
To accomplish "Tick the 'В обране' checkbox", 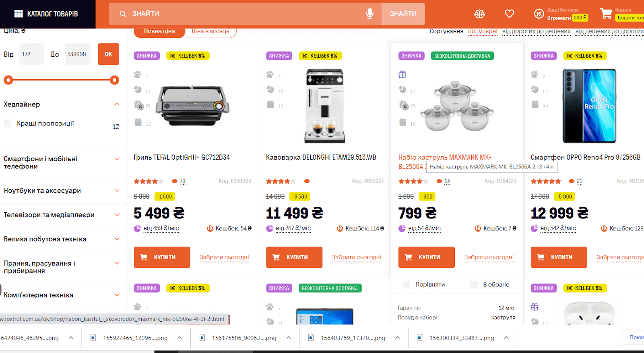I will 474,284.
